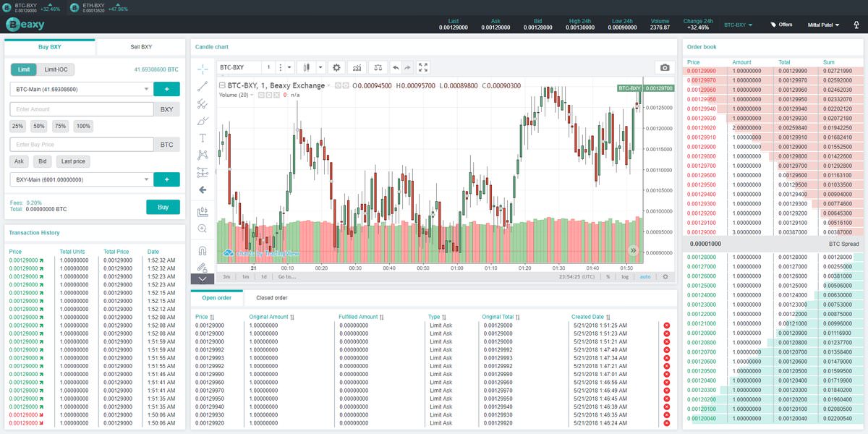Open Go to date option
The image size is (868, 434).
(287, 277)
